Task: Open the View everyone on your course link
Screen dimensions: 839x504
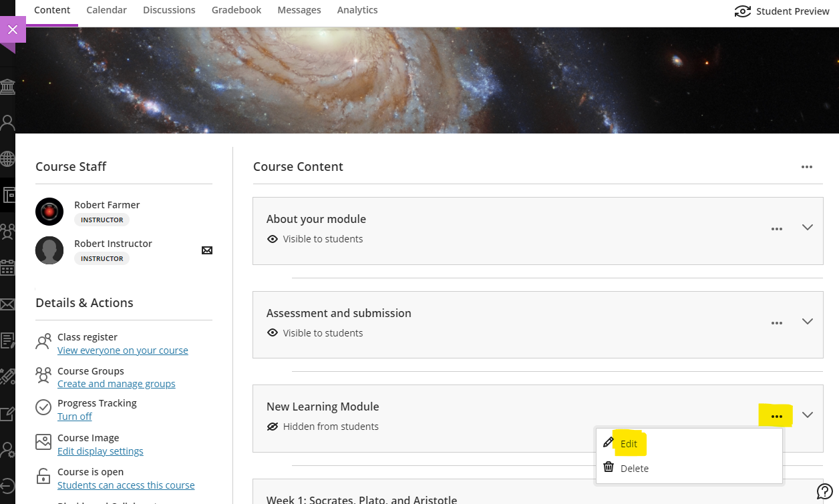Action: (x=123, y=350)
